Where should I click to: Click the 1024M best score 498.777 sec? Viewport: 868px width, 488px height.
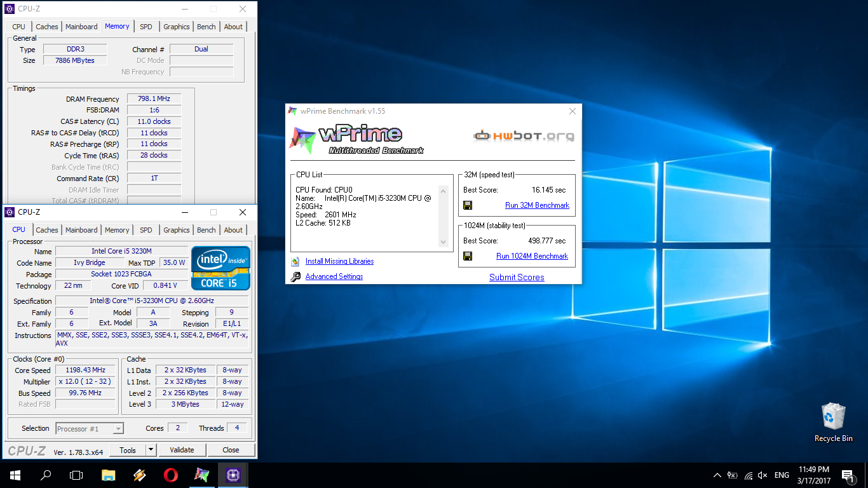point(546,241)
